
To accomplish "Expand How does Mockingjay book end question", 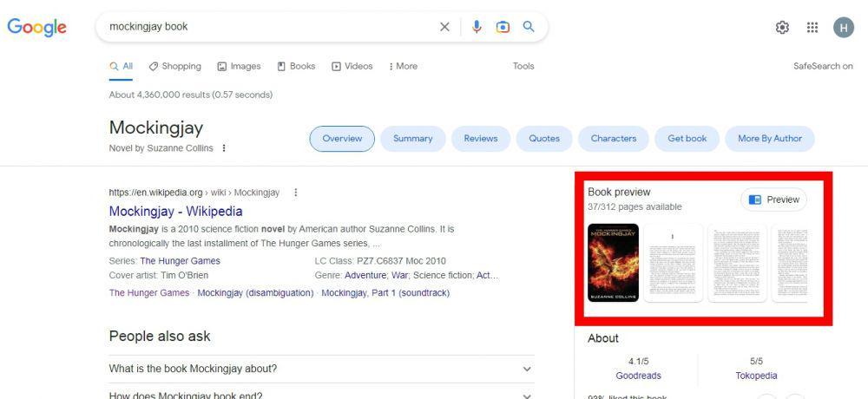I will [322, 394].
